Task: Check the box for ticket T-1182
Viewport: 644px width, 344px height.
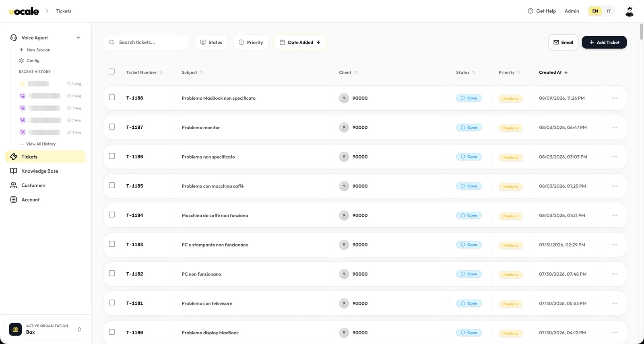Action: [112, 273]
